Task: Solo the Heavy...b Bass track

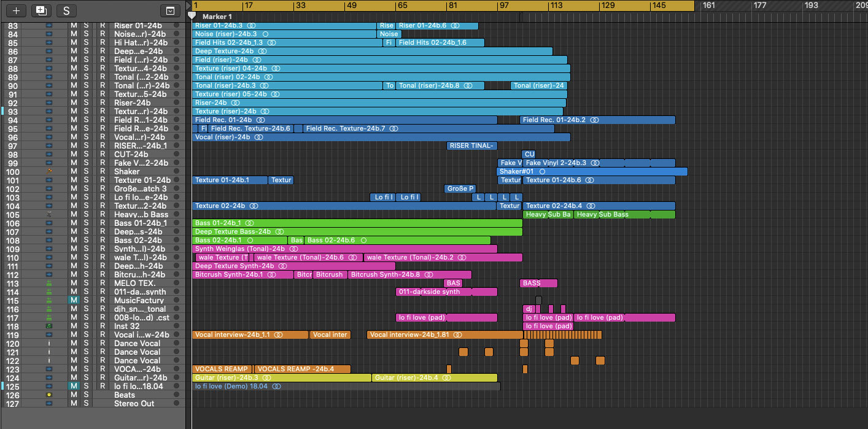Action: pos(87,214)
